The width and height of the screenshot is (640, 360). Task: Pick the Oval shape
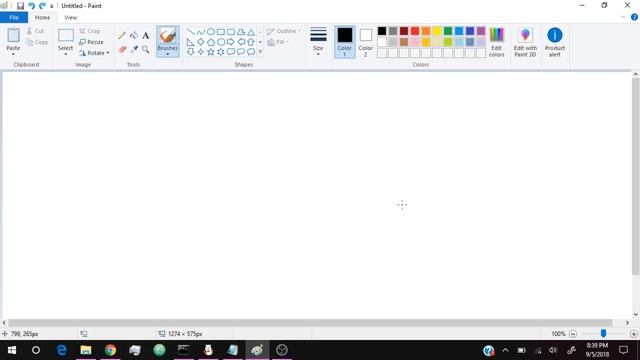coord(211,32)
